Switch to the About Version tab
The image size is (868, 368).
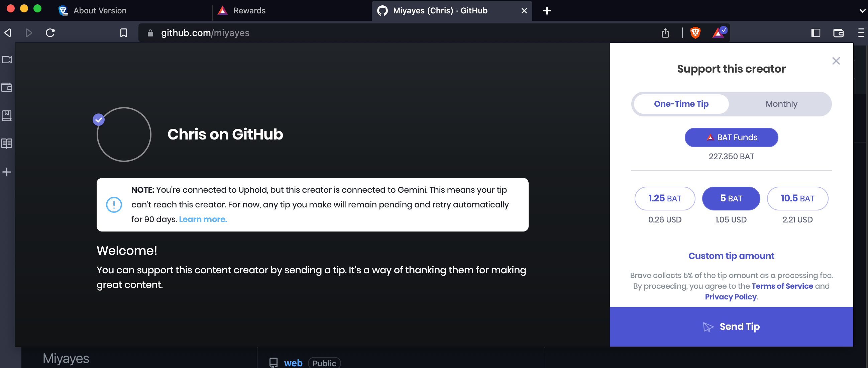(x=100, y=11)
